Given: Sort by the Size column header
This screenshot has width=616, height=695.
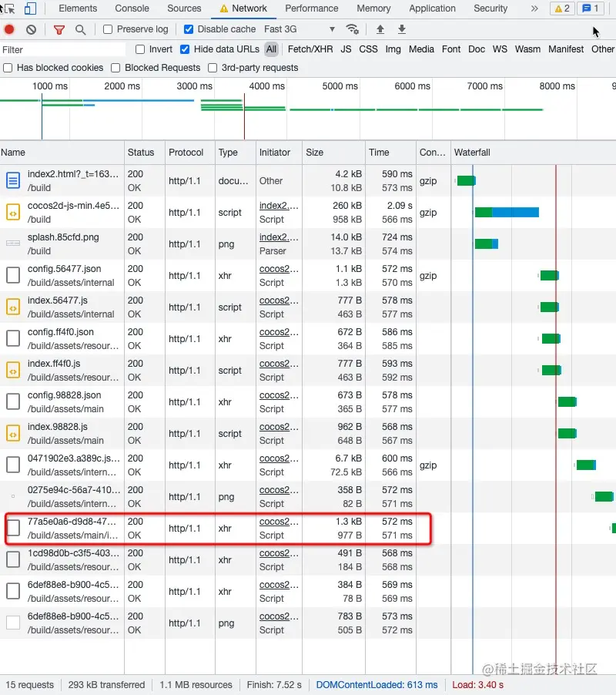Looking at the screenshot, I should [334, 153].
